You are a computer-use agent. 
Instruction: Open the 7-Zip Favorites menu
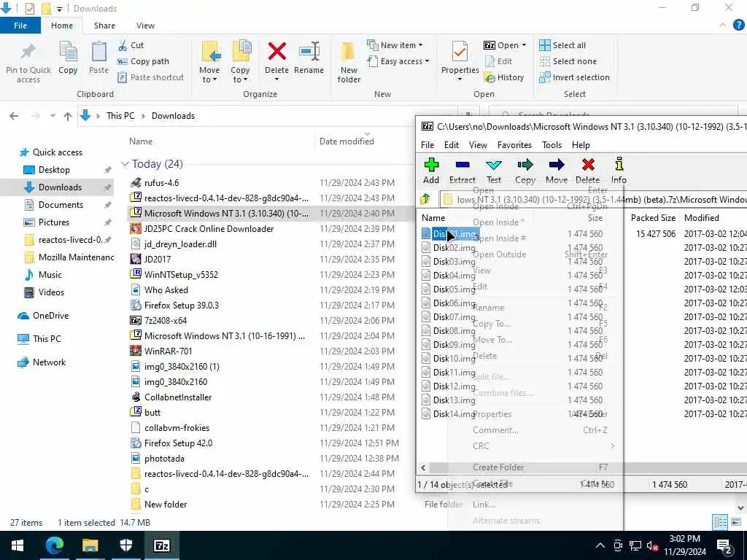tap(514, 145)
